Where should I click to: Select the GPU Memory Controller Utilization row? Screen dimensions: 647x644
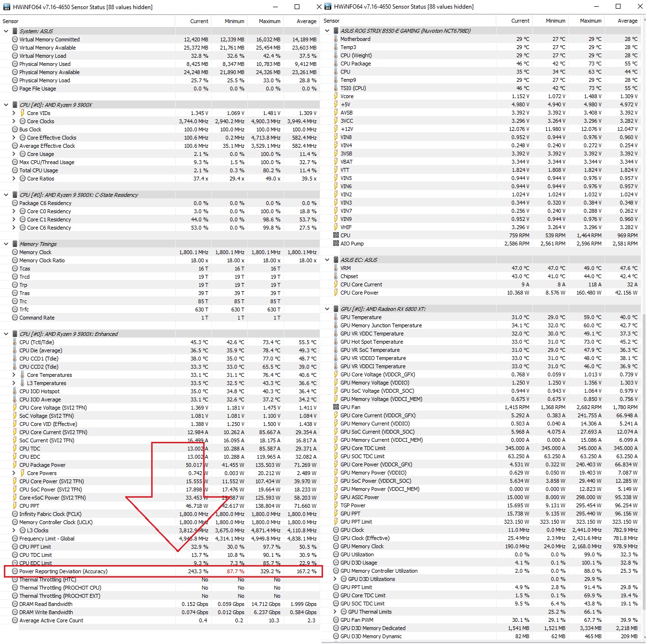(x=481, y=571)
